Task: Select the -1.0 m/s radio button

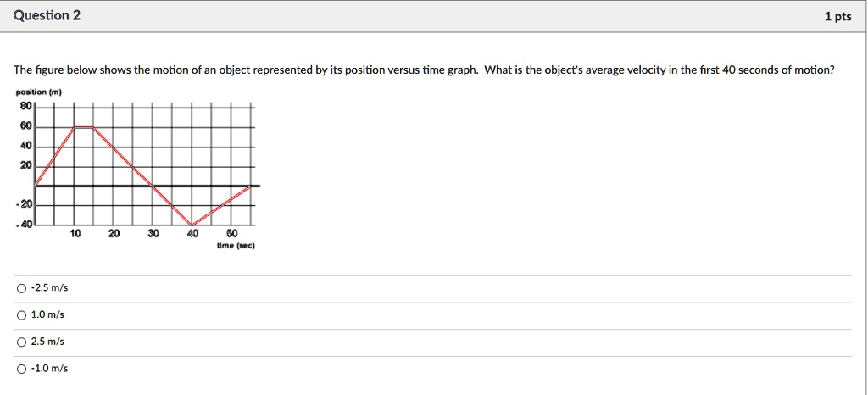Action: pos(21,369)
